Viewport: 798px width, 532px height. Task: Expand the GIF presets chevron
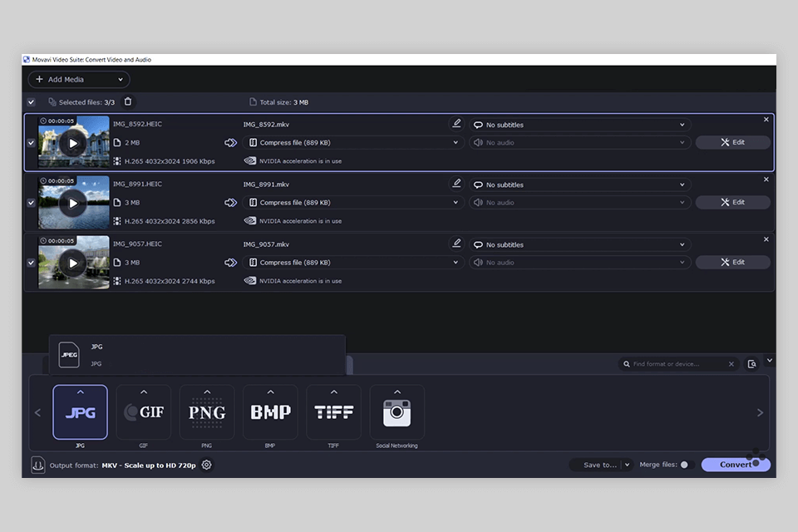[x=144, y=392]
